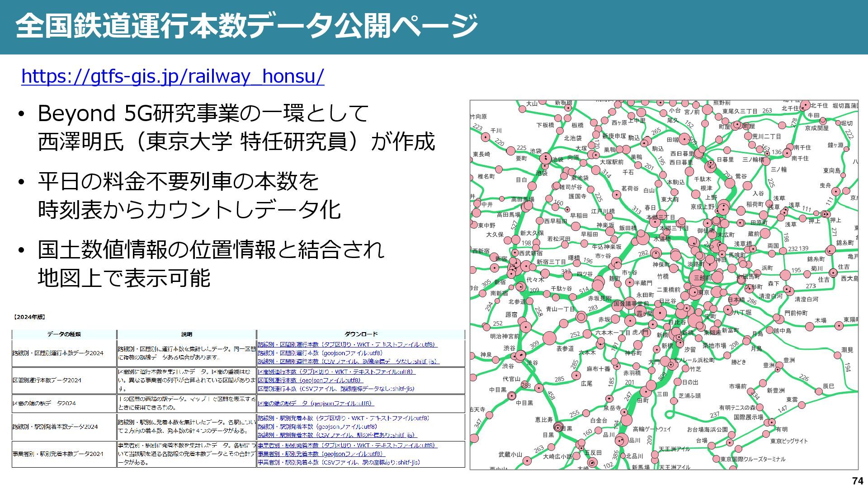Viewport: 868px width, 488px height.
Task: Click the ダウンロード column header
Action: (361, 334)
